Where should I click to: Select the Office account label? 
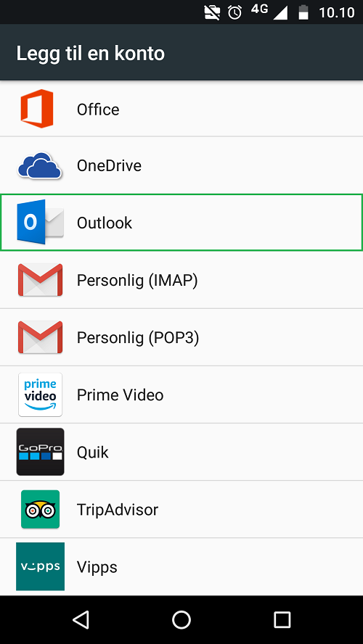(x=98, y=110)
